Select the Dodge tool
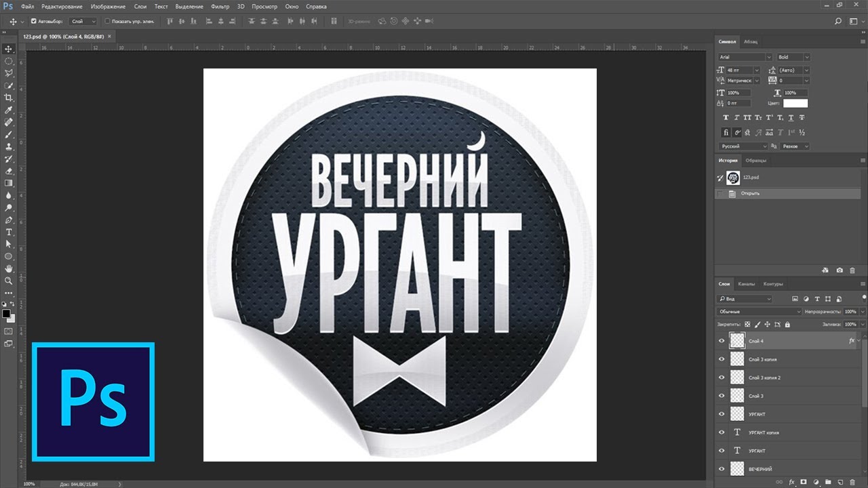This screenshot has height=488, width=868. point(9,207)
